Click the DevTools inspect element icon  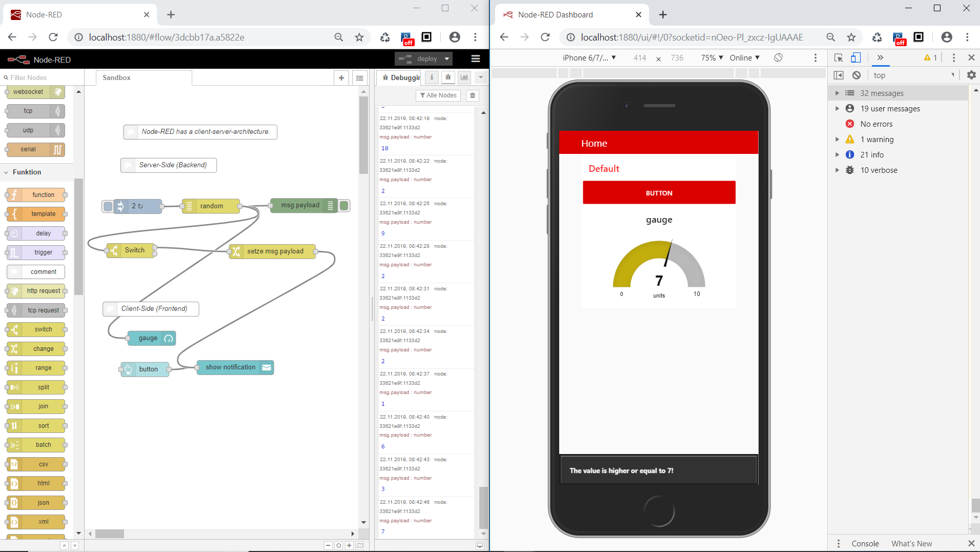coord(839,57)
